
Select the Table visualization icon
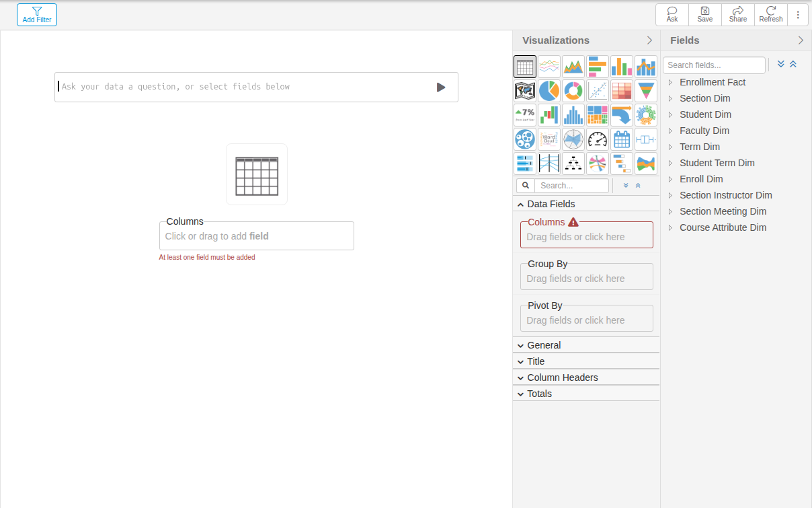pos(525,67)
